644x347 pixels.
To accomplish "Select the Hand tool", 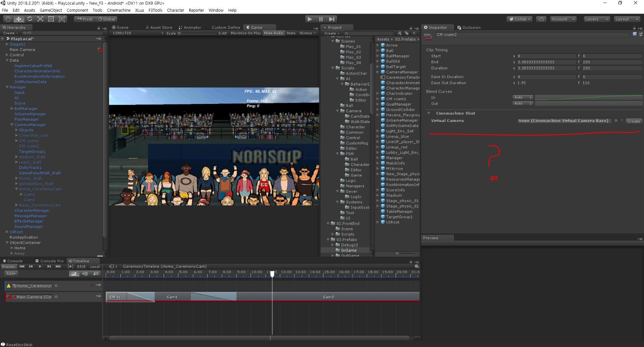I will 8,19.
